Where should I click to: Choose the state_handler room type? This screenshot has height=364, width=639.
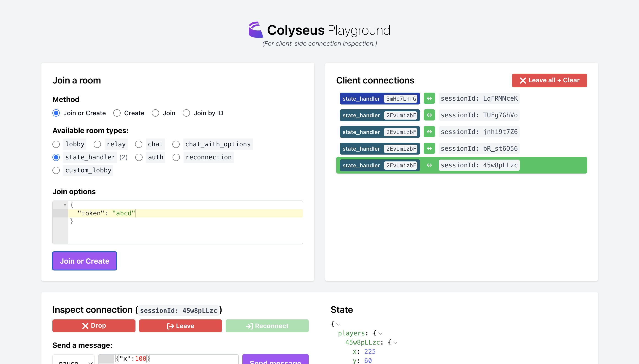pos(56,157)
